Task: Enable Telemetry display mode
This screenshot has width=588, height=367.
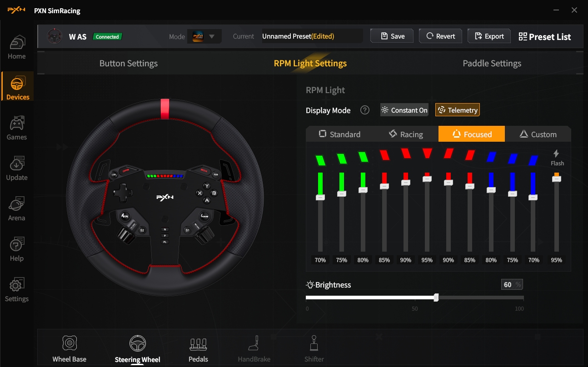Action: 457,110
